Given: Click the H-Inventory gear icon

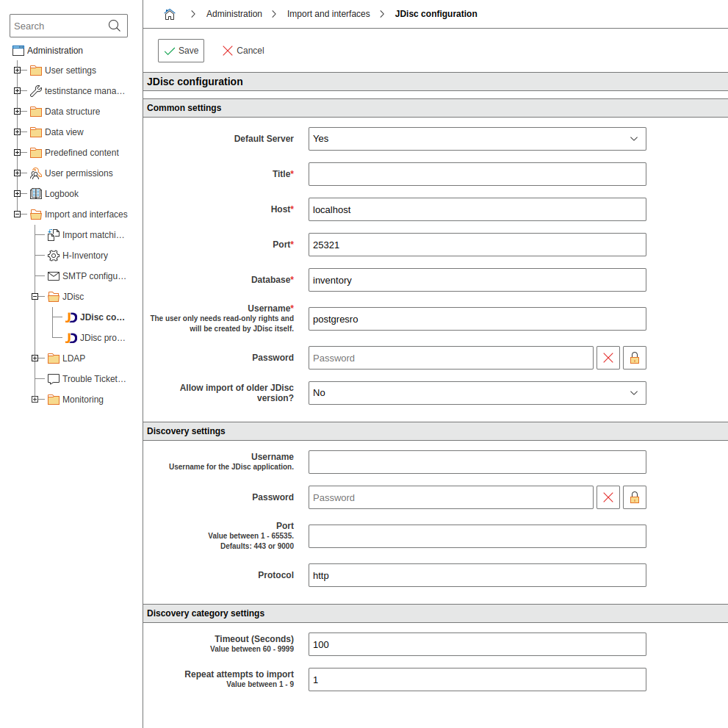Looking at the screenshot, I should pyautogui.click(x=54, y=256).
